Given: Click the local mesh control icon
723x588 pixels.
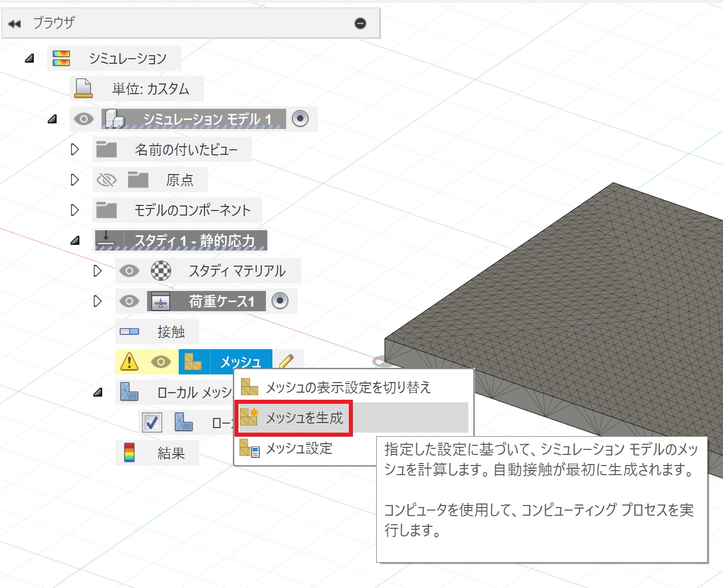Looking at the screenshot, I should click(x=130, y=391).
